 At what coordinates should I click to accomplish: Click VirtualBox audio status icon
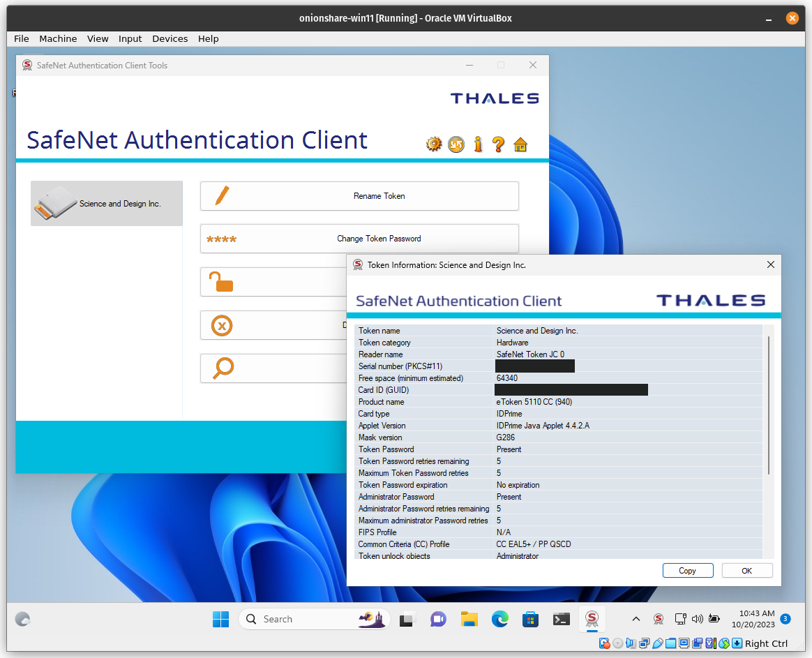point(631,643)
